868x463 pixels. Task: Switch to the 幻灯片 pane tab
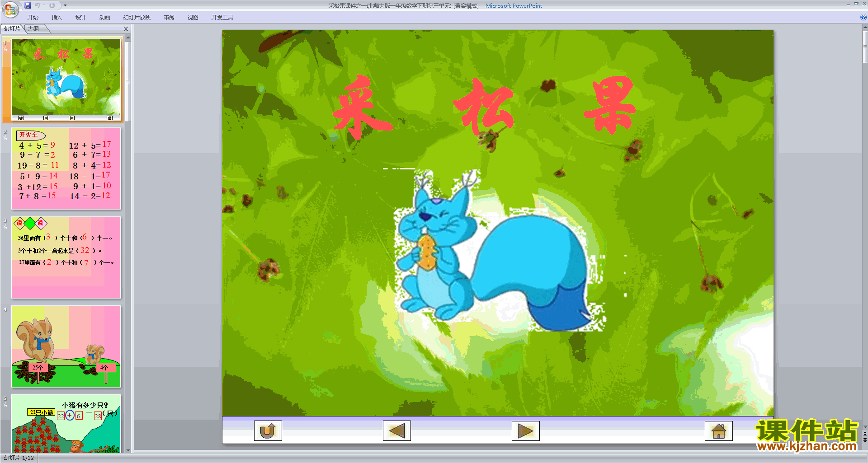12,28
